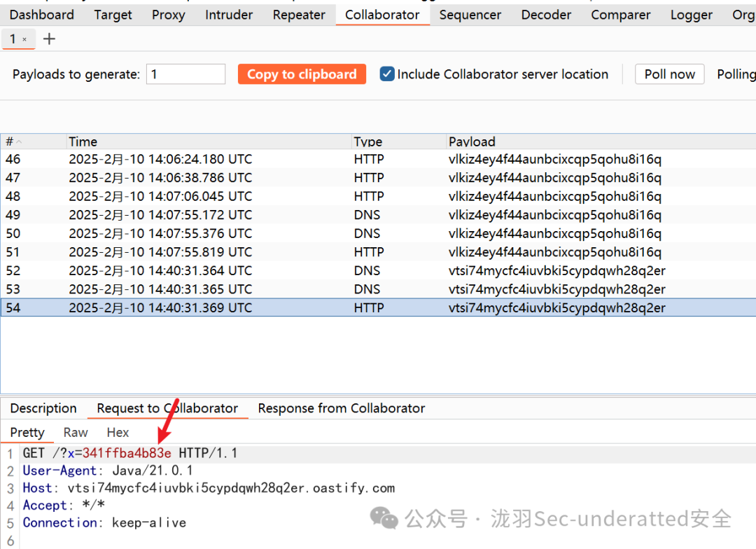Click the Copy to clipboard button
This screenshot has height=549, width=756.
click(x=302, y=74)
